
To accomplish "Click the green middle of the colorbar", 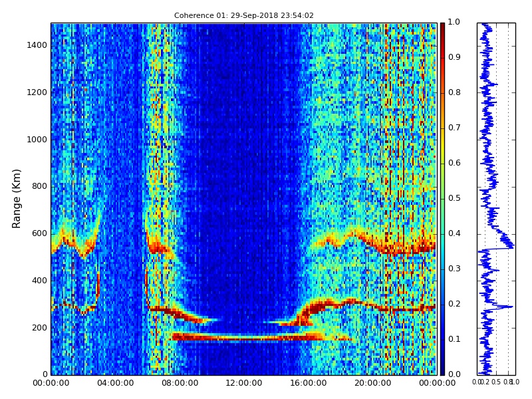I will tap(442, 199).
